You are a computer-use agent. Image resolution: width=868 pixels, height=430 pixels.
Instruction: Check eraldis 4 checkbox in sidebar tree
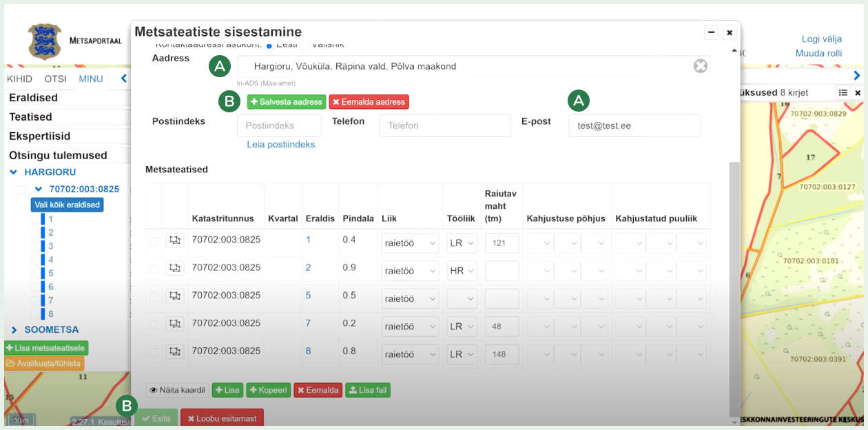point(35,260)
